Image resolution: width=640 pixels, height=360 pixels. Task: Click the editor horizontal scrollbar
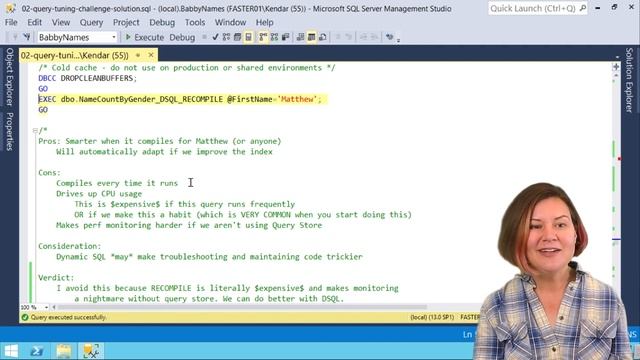tap(242, 307)
